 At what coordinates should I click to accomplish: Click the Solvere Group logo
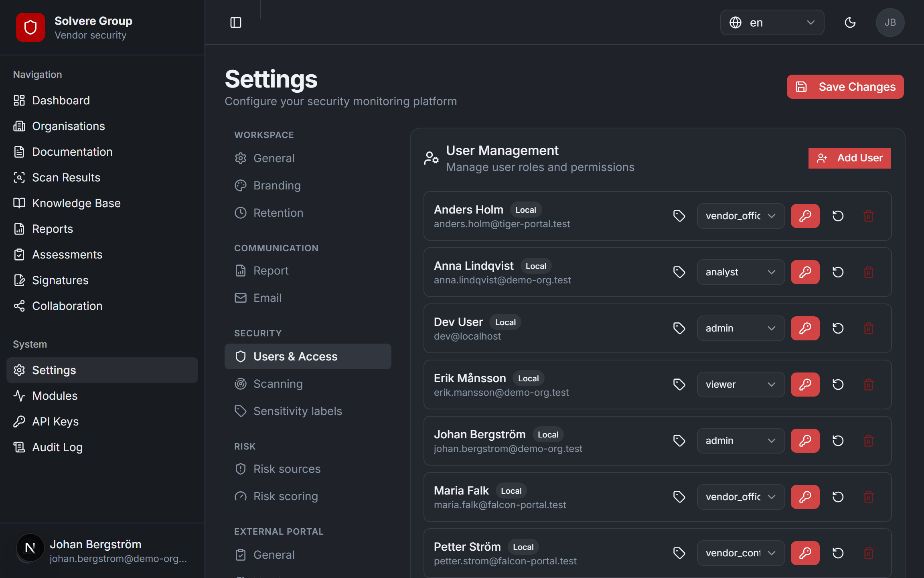click(30, 27)
